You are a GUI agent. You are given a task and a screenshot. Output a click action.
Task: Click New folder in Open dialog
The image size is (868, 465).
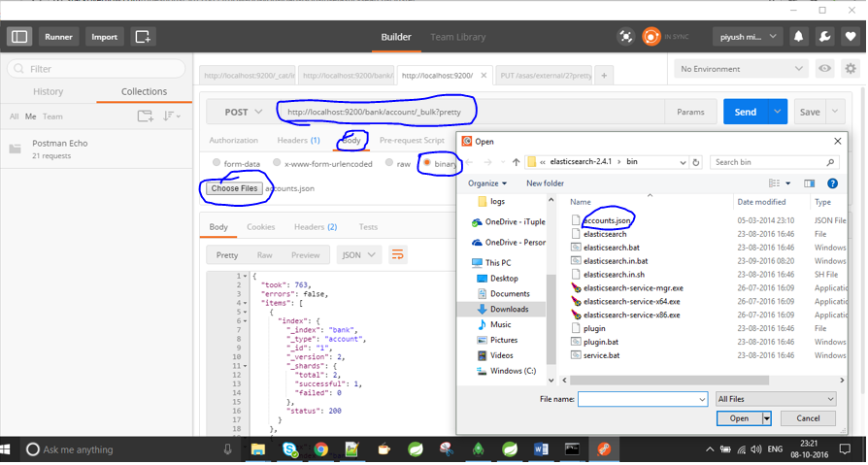coord(546,183)
